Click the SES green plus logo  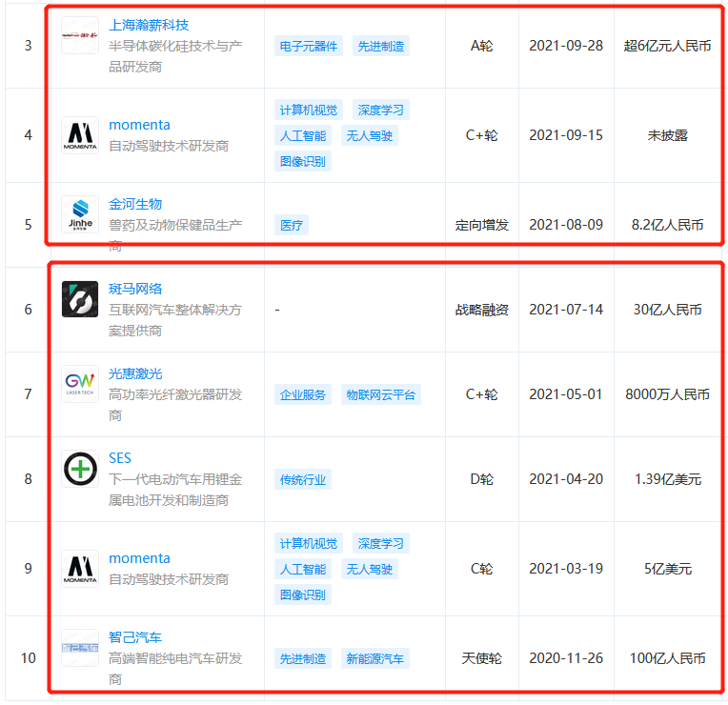(x=80, y=469)
